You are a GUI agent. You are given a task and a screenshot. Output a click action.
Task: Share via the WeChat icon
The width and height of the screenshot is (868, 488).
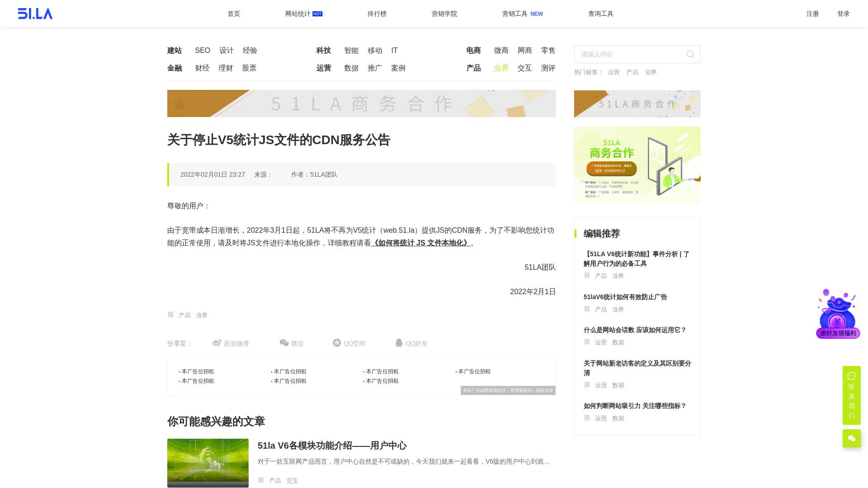284,343
